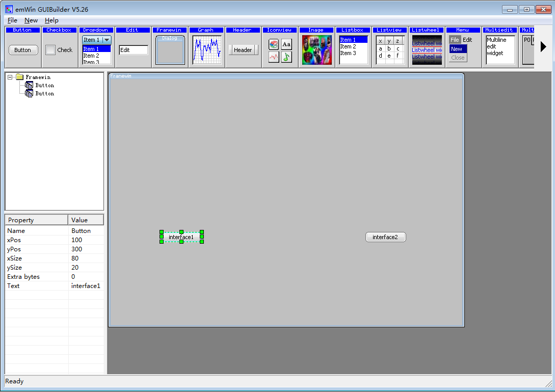
Task: Collapse the Framewin tree node
Action: tap(10, 77)
